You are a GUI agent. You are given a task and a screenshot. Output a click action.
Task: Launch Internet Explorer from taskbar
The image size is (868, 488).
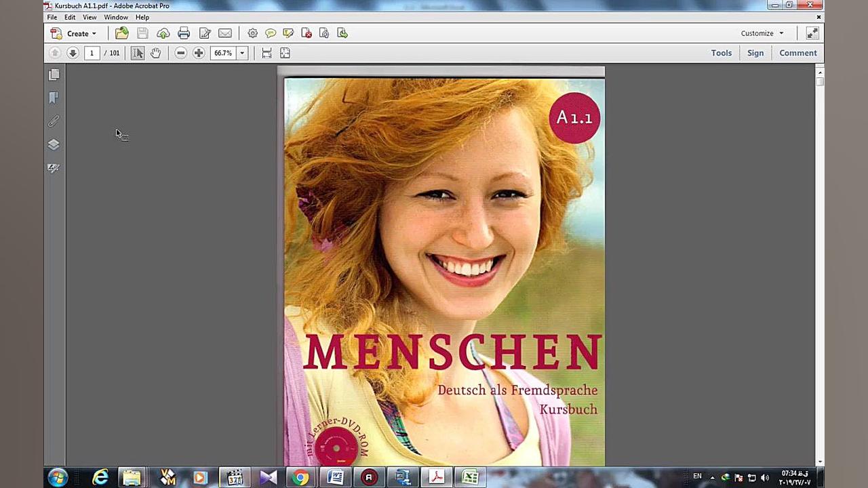[100, 478]
